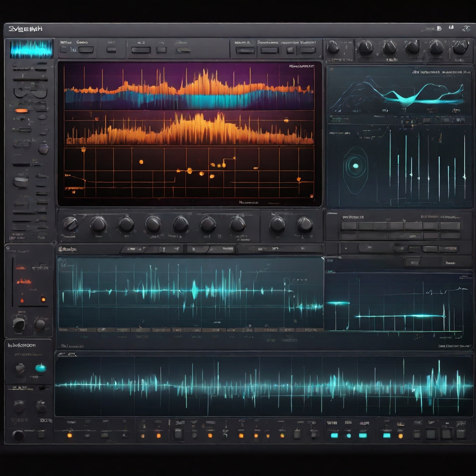The width and height of the screenshot is (476, 476).
Task: Click the gray half-dome button in the left sidebar
Action: [x=20, y=182]
